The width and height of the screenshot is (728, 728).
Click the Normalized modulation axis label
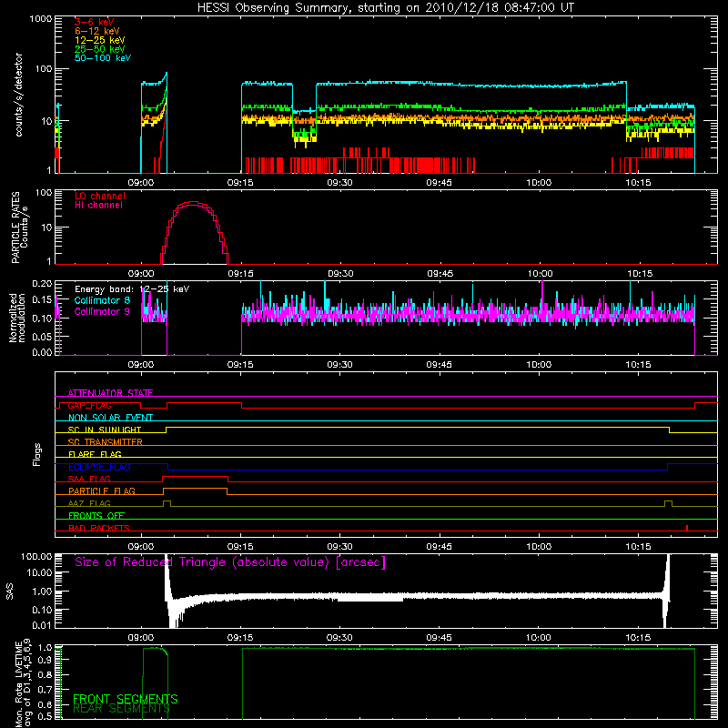(x=16, y=318)
